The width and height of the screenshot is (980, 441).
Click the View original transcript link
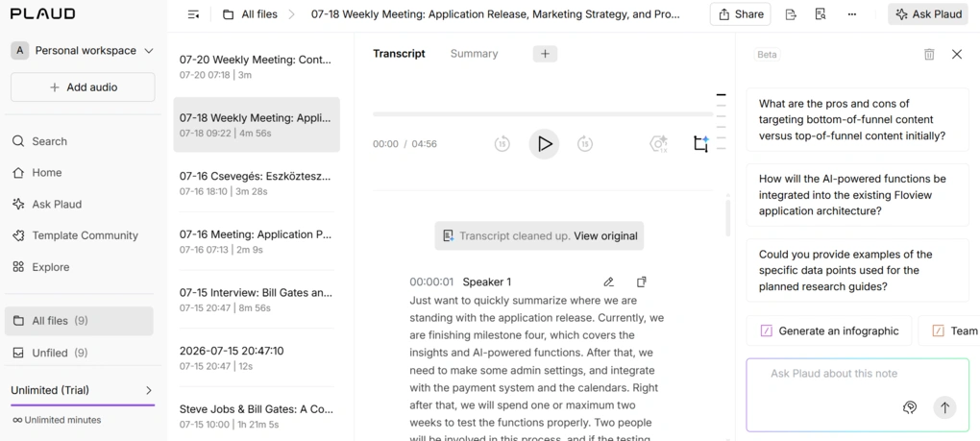click(x=605, y=236)
